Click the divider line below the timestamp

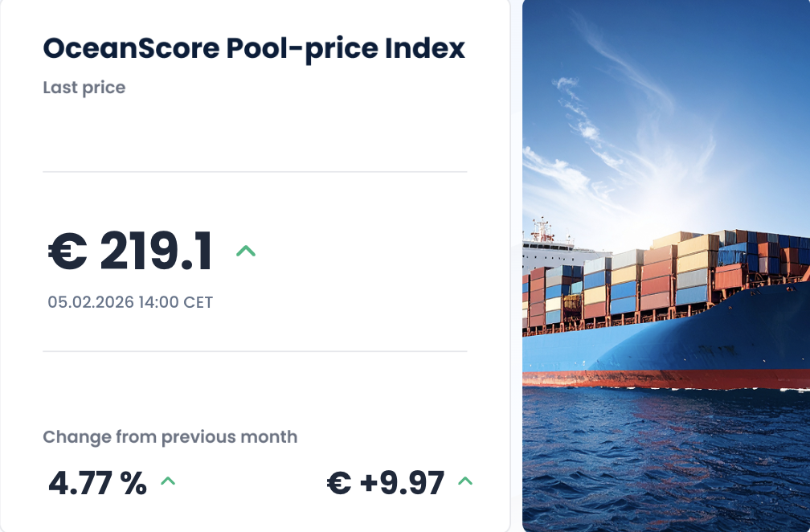pyautogui.click(x=254, y=351)
